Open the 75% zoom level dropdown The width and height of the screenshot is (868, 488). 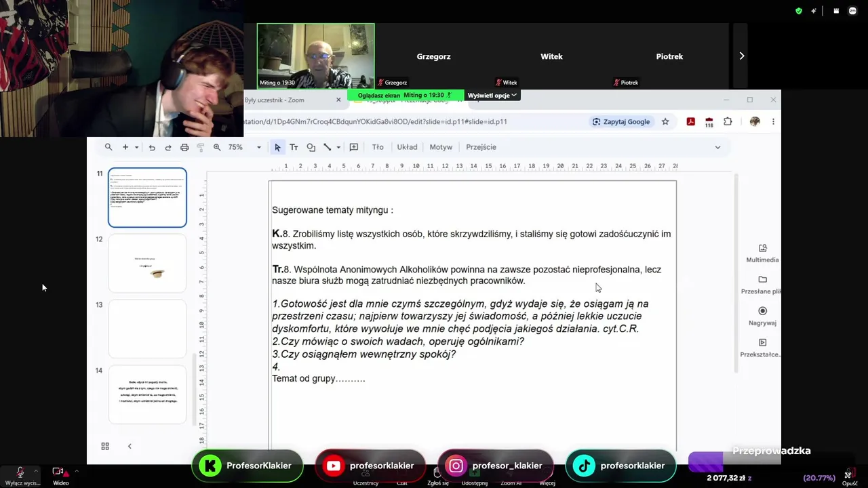pyautogui.click(x=244, y=147)
